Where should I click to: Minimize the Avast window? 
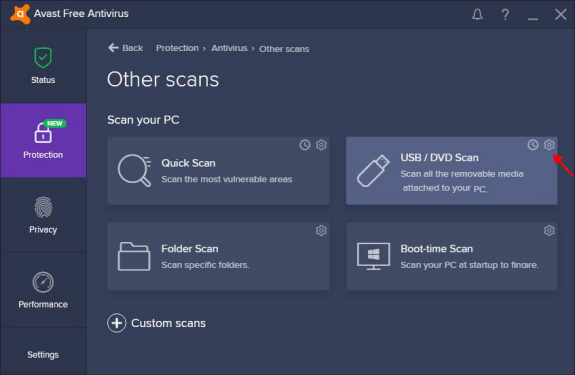click(x=533, y=18)
